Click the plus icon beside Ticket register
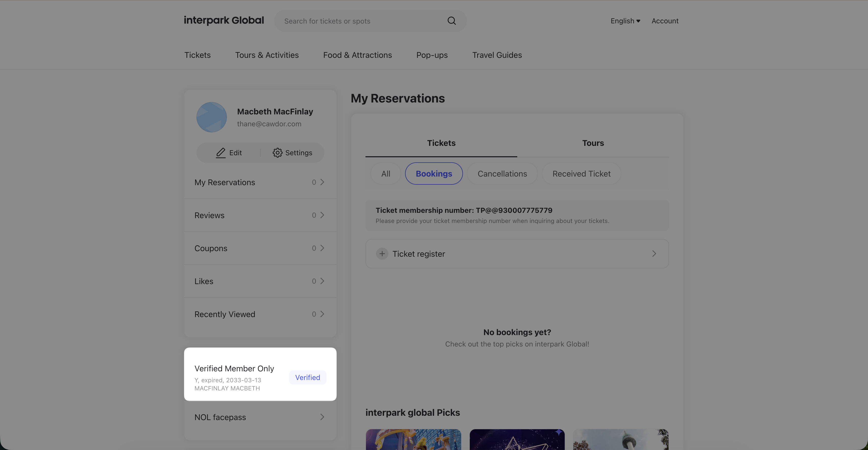 382,254
